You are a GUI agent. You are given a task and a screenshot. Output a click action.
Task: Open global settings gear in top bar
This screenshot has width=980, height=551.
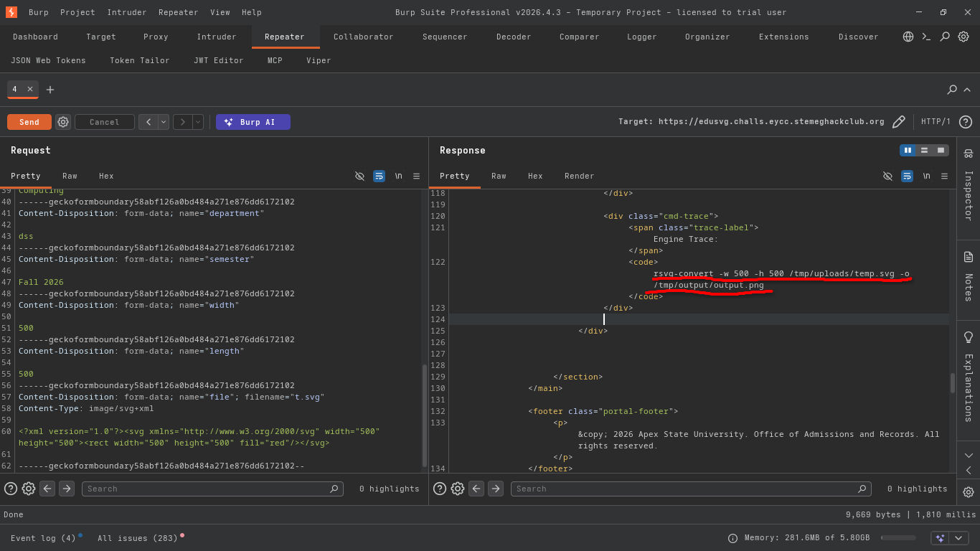click(x=963, y=37)
